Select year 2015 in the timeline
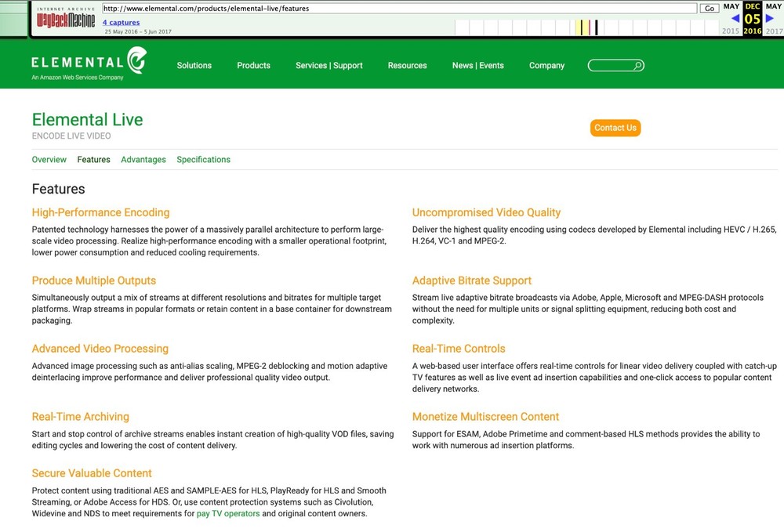Viewport: 784px width, 532px height. point(731,31)
